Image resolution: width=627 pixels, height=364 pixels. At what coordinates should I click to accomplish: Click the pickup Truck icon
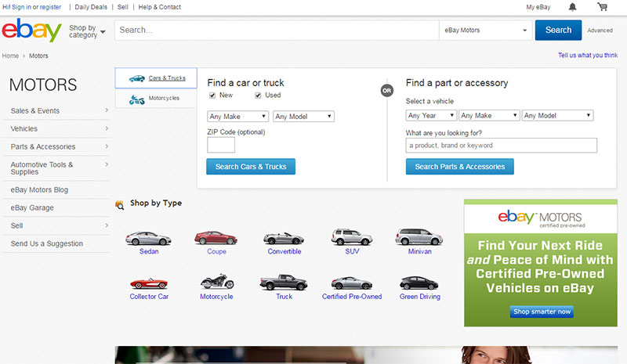(x=284, y=282)
